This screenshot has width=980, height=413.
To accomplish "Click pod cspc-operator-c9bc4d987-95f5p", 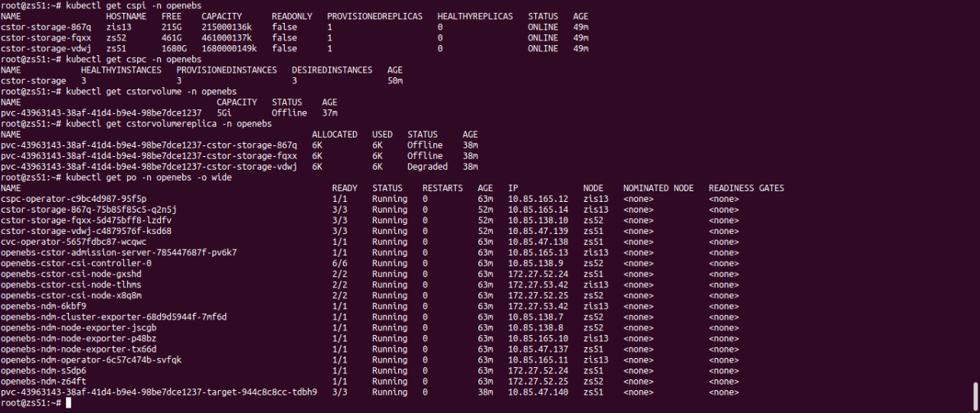I will pos(73,198).
